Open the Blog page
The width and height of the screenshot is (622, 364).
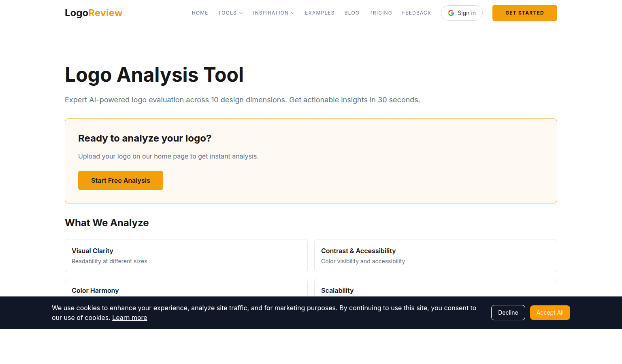click(352, 13)
